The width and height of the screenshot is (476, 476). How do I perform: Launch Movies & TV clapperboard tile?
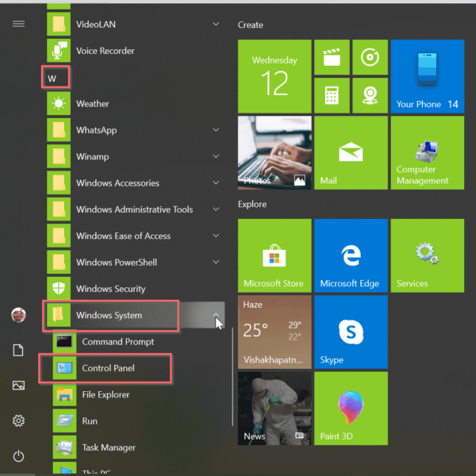pyautogui.click(x=331, y=57)
